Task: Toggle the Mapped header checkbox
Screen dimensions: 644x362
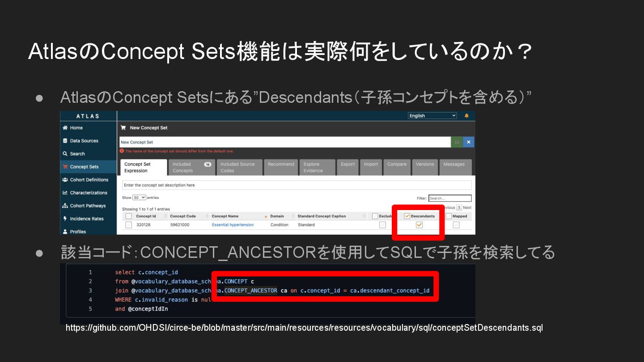Action: click(x=449, y=216)
